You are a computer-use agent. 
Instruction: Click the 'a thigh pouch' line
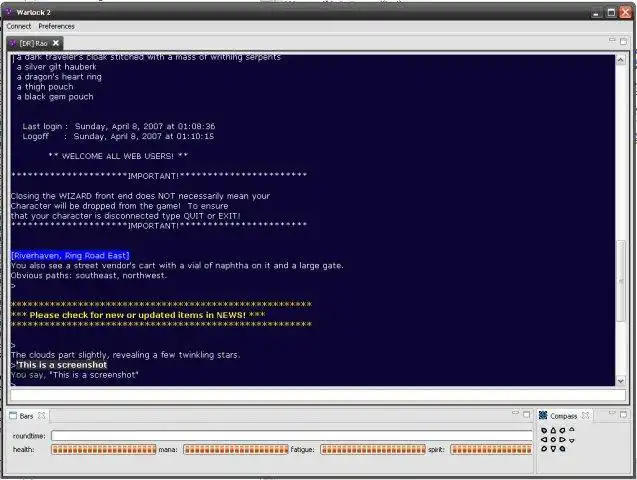click(x=45, y=86)
